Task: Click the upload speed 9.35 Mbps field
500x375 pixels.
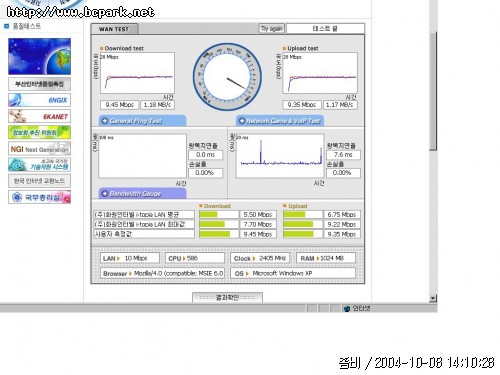Action: 302,105
